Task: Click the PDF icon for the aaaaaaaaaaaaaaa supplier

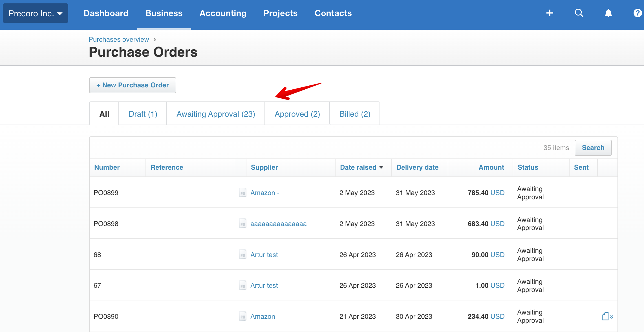Action: [x=242, y=223]
